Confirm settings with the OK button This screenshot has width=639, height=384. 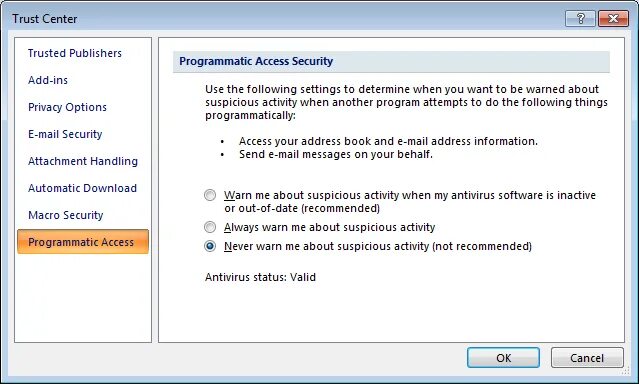point(503,358)
